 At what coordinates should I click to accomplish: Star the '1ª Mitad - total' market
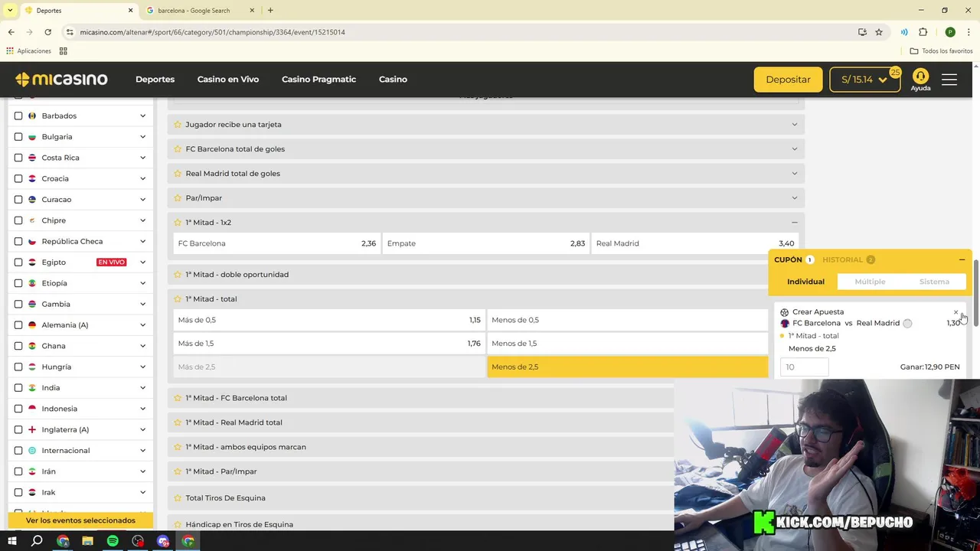[x=178, y=298]
